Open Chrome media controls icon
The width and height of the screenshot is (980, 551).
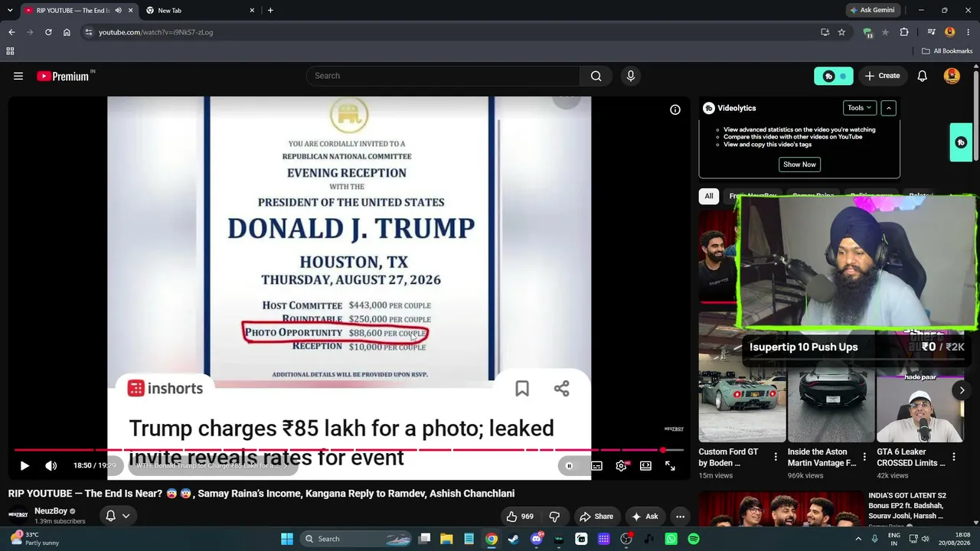point(931,32)
